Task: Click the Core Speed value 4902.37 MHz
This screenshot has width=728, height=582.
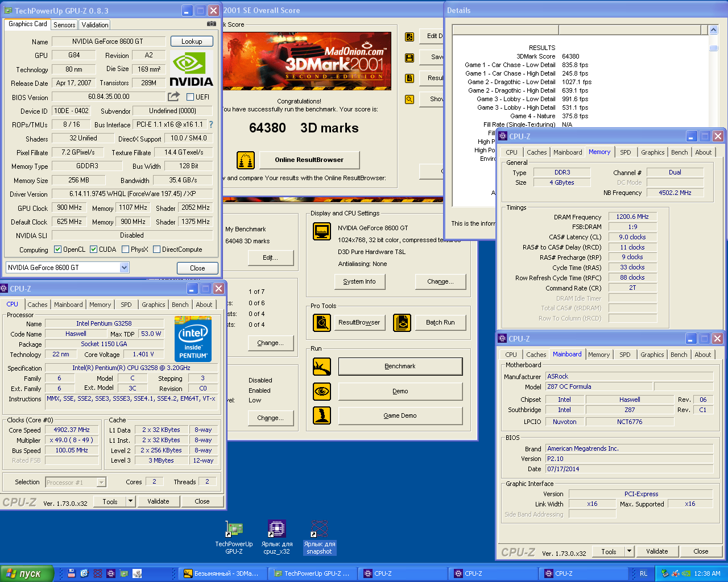Action: (x=72, y=430)
